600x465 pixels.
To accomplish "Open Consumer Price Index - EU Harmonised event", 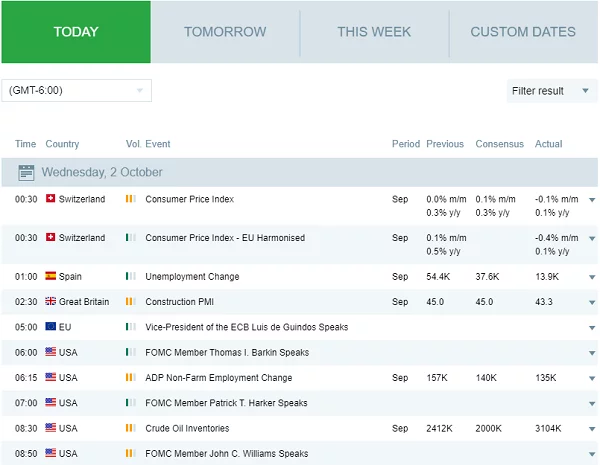I will pos(225,238).
